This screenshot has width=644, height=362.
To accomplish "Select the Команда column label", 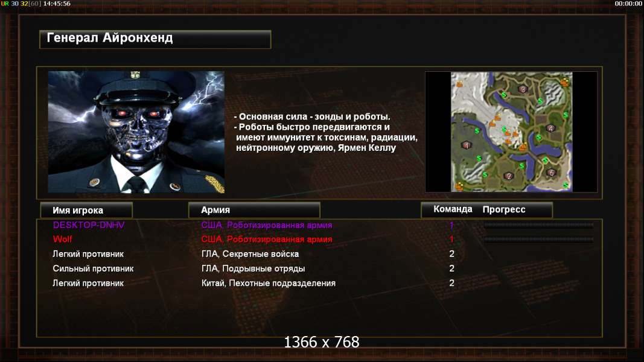I will [x=453, y=209].
